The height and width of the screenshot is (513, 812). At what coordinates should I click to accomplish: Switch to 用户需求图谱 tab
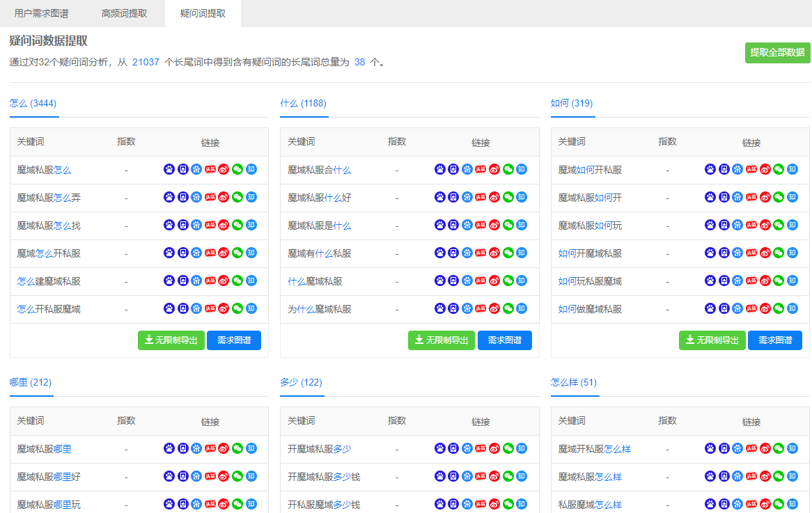(x=41, y=13)
